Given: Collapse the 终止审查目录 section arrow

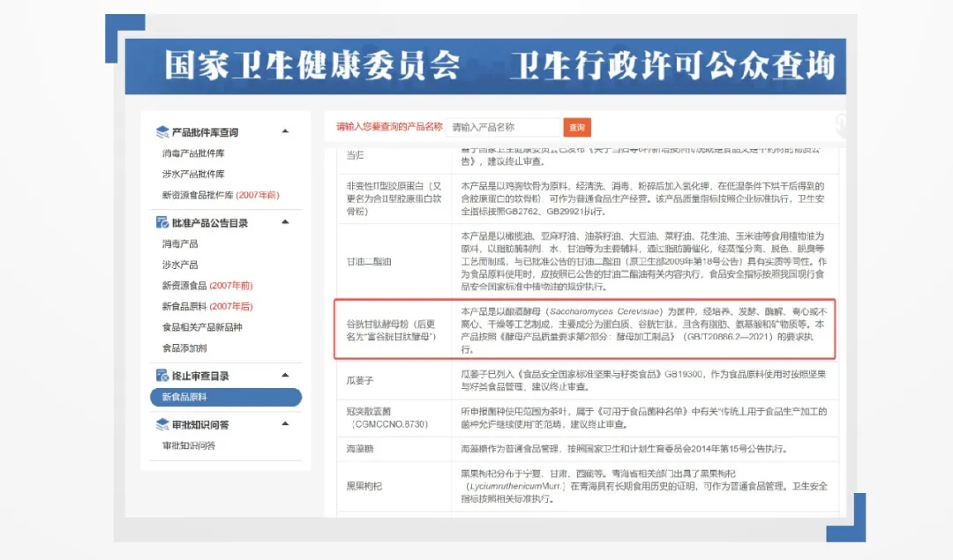Looking at the screenshot, I should pyautogui.click(x=285, y=375).
